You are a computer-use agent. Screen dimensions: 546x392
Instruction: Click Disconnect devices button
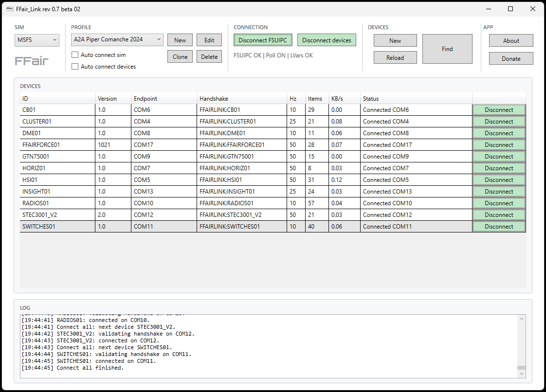coord(327,40)
